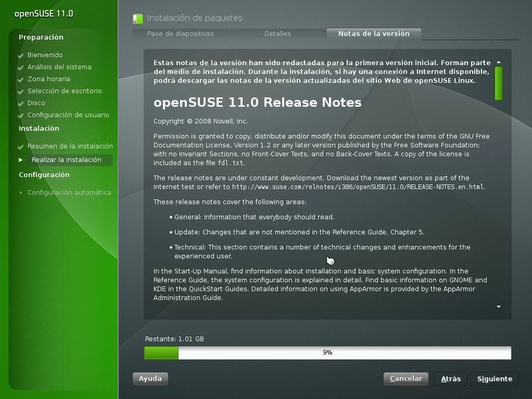
Task: Select the Notas de la versión tab
Action: click(374, 34)
